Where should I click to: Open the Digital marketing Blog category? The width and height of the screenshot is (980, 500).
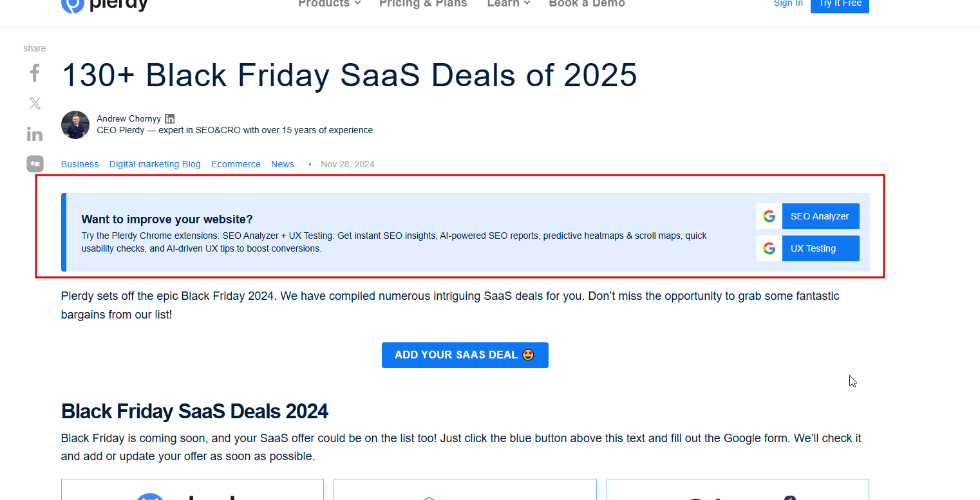(155, 164)
